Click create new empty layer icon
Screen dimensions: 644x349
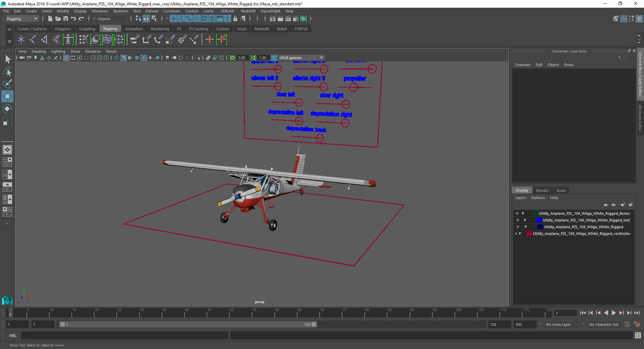click(x=623, y=205)
